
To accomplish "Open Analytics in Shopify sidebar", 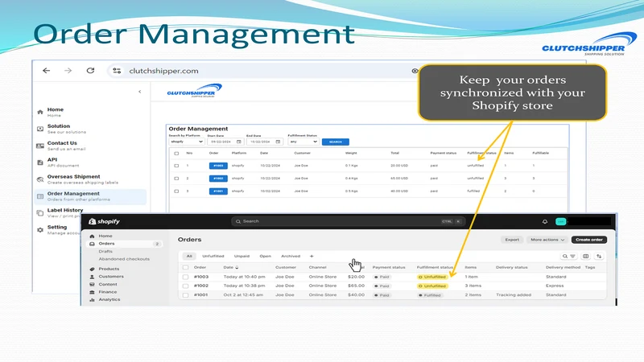I will point(109,299).
